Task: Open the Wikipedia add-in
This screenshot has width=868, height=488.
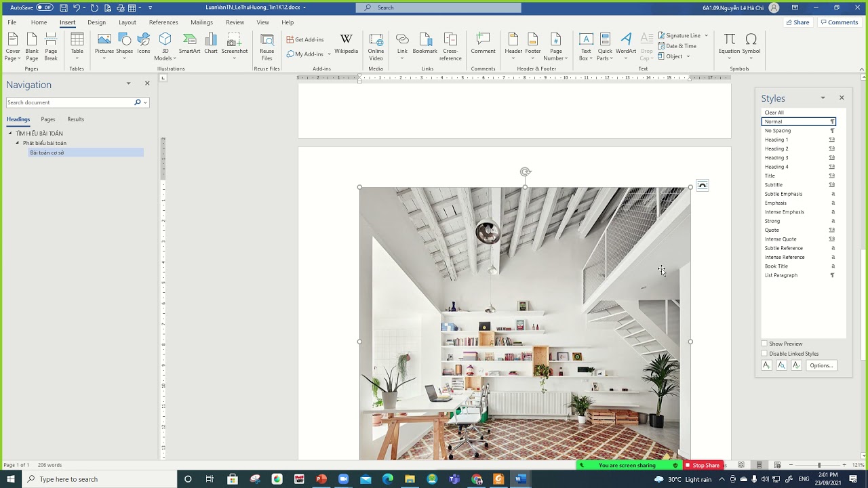Action: coord(346,43)
